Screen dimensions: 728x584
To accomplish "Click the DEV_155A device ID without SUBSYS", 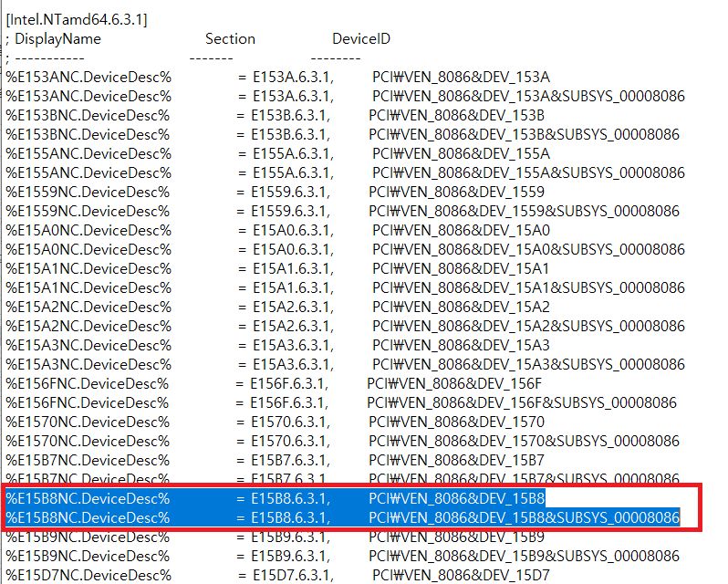I will (x=461, y=153).
